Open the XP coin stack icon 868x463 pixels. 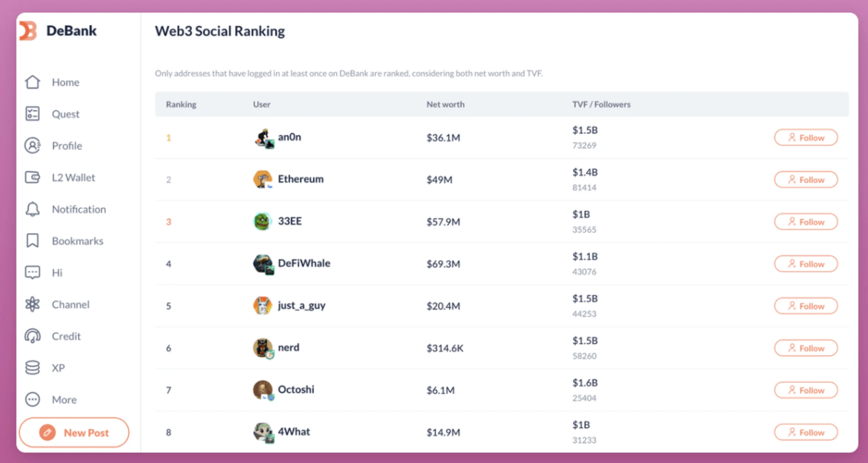pos(32,368)
